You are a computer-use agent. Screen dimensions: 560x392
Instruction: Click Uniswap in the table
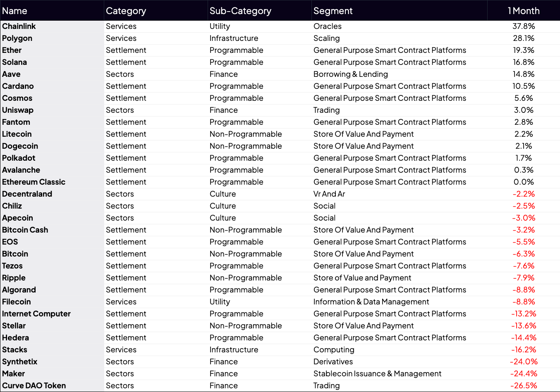click(18, 110)
